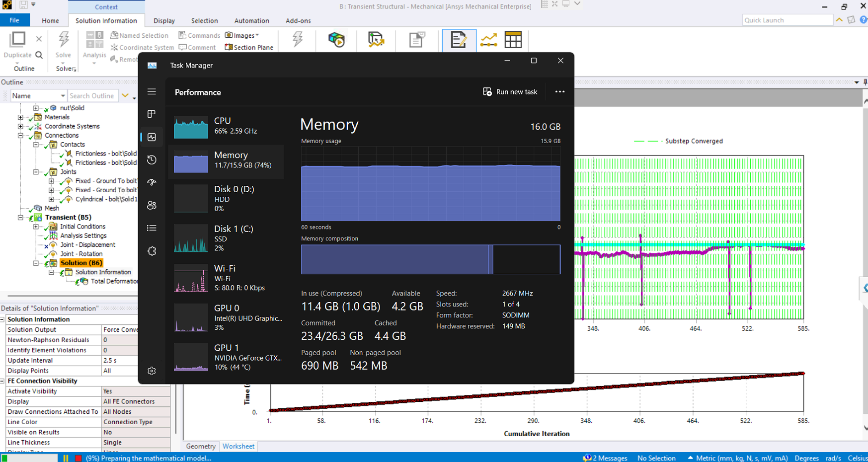Open Task Manager settings gear
This screenshot has width=868, height=462.
click(x=152, y=371)
